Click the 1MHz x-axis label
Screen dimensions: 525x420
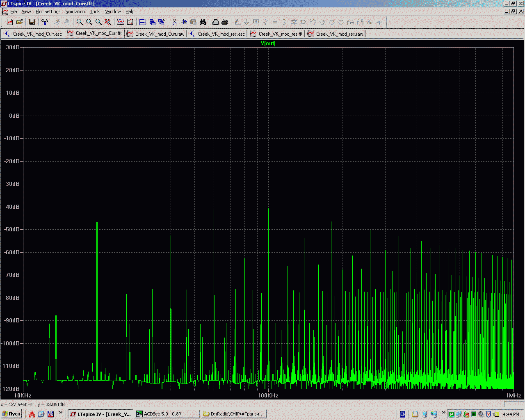(513, 395)
